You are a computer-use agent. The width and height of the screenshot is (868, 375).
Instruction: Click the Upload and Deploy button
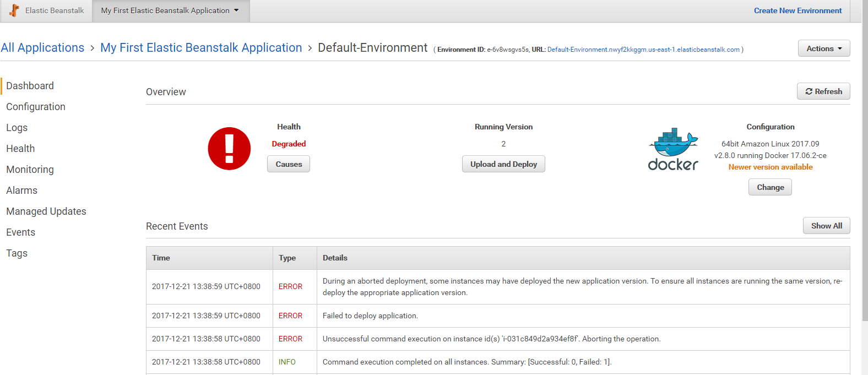pyautogui.click(x=503, y=164)
